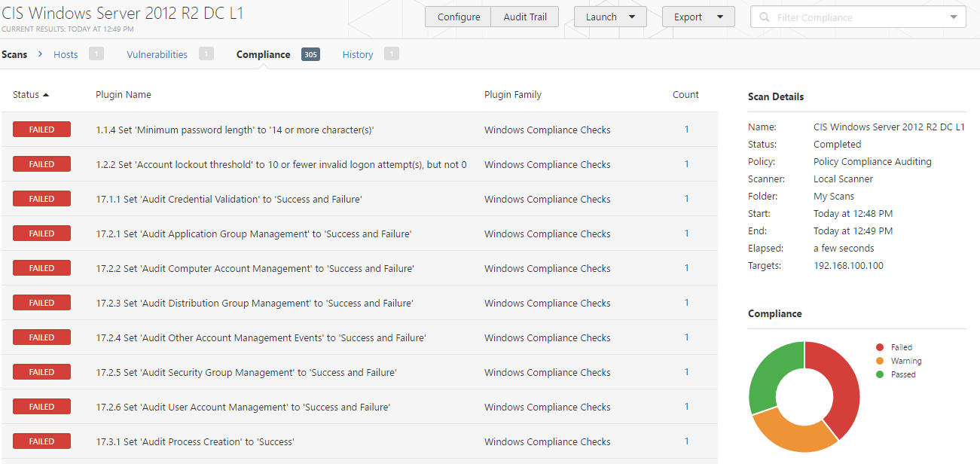
Task: Switch to the Hosts tab
Action: [66, 54]
